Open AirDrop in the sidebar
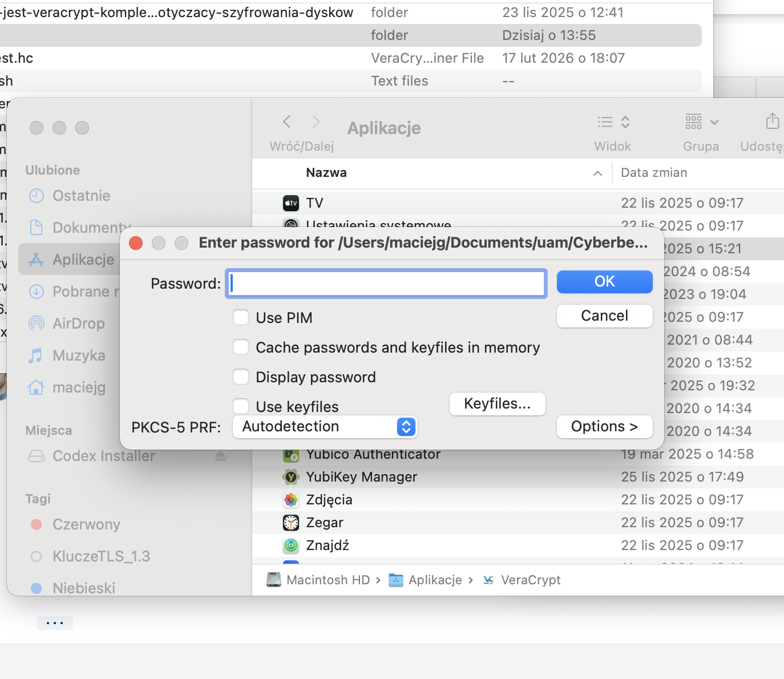Image resolution: width=784 pixels, height=679 pixels. tap(79, 324)
